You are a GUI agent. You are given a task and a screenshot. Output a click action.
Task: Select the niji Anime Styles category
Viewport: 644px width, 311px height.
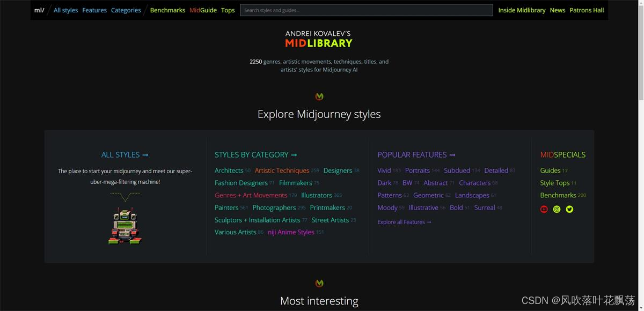291,232
